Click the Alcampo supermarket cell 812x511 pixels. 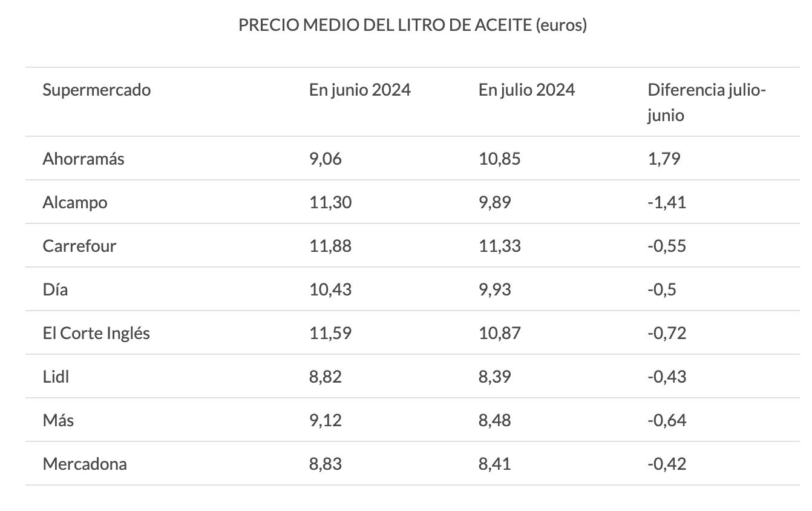coord(75,202)
